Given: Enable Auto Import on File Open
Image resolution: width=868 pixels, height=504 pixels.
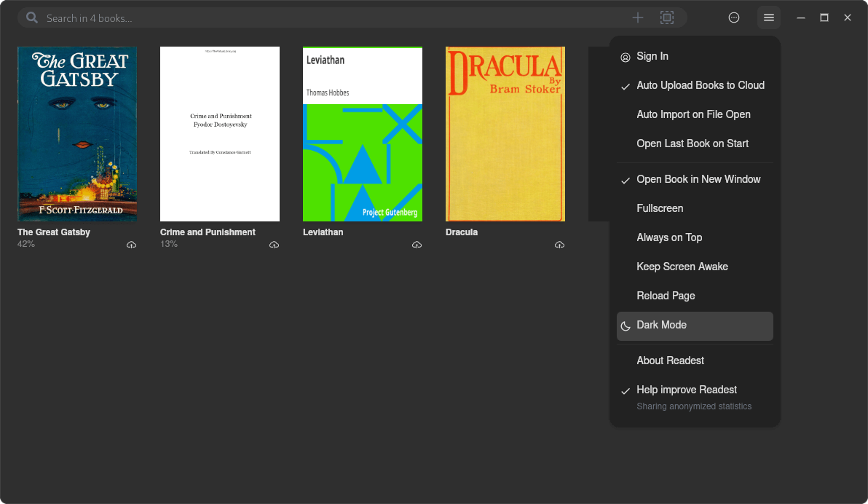Looking at the screenshot, I should pos(693,114).
